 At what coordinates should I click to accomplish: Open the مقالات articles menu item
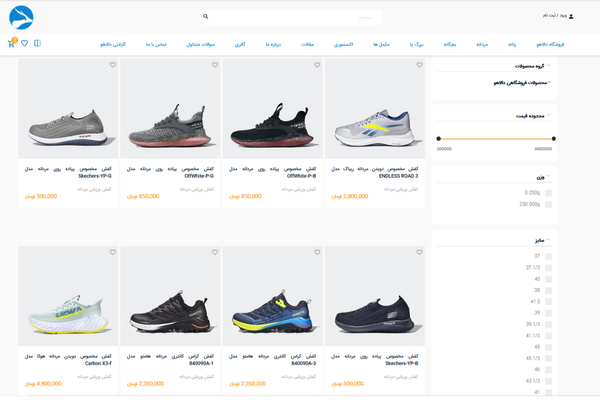click(307, 44)
